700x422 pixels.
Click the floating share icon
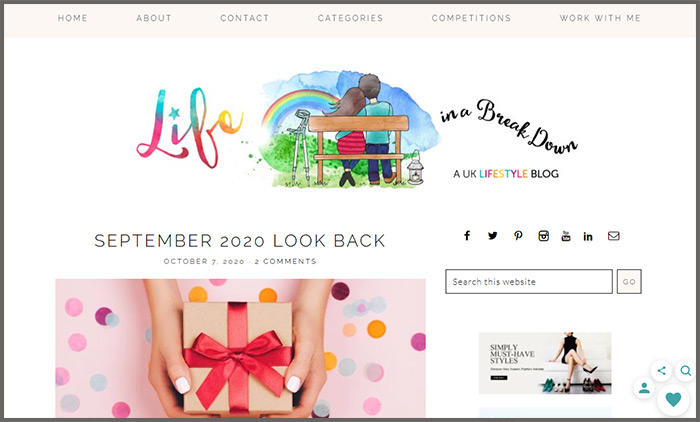point(662,370)
